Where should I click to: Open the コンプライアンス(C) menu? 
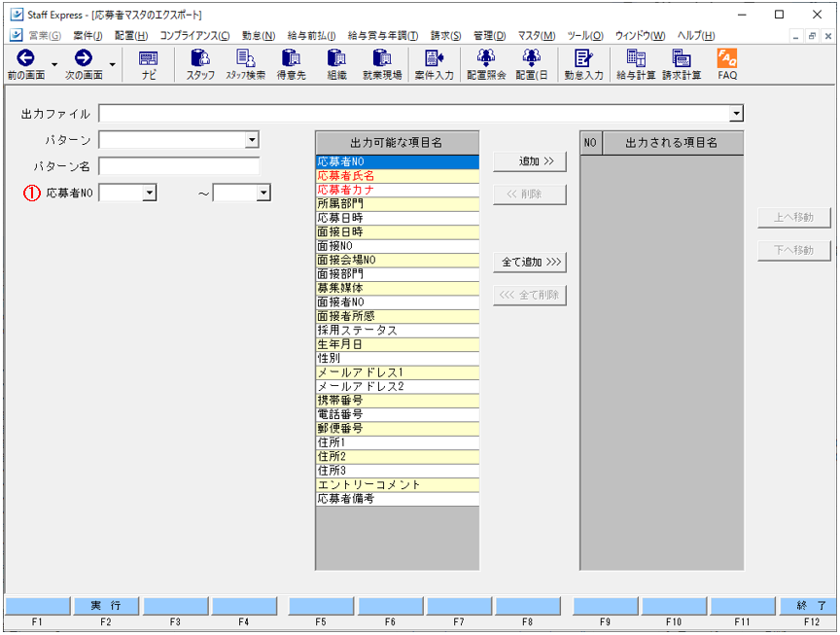[x=195, y=36]
